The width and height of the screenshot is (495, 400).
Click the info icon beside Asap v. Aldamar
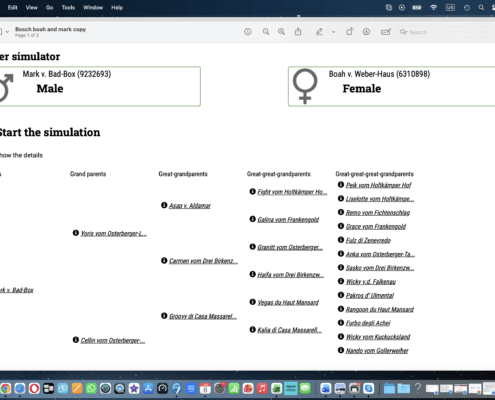pyautogui.click(x=164, y=205)
